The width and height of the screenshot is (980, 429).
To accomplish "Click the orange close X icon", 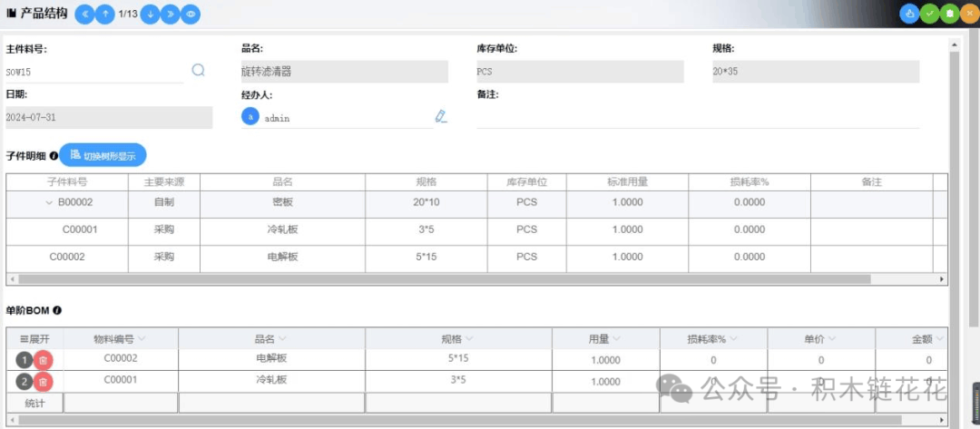I will point(970,14).
